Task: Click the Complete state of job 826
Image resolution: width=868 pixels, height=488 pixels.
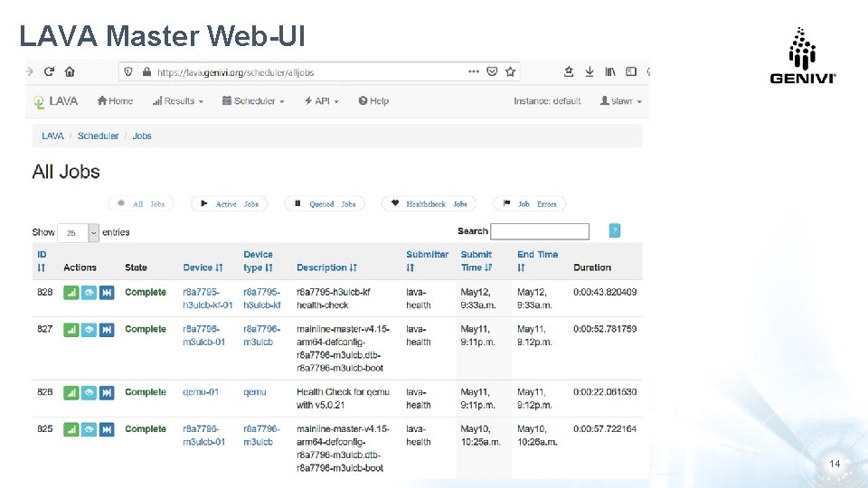Action: (145, 392)
